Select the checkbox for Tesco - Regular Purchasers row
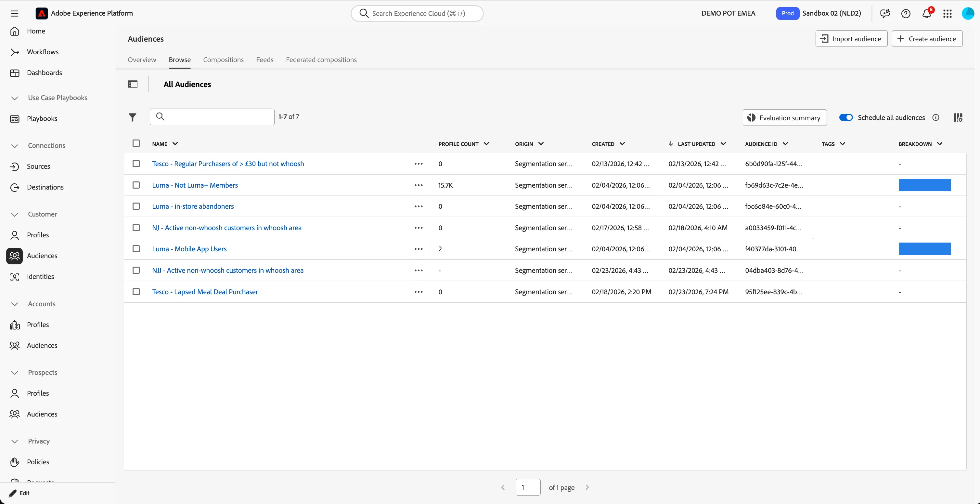The width and height of the screenshot is (980, 504). coord(136,164)
